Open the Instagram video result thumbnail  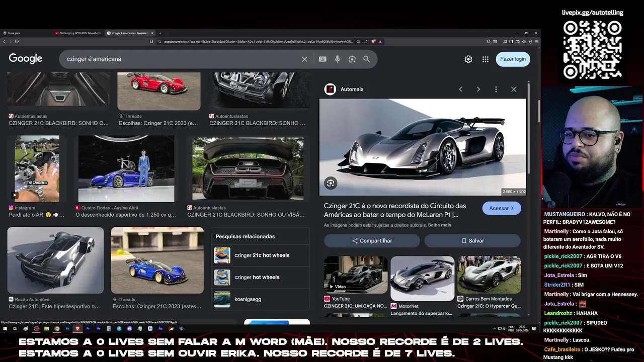(37, 169)
